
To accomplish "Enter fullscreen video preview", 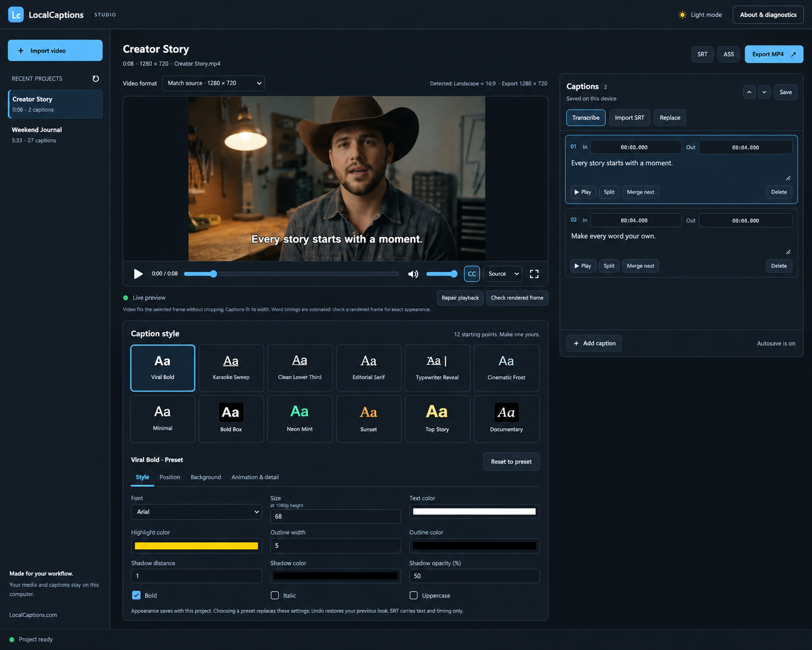I will pyautogui.click(x=534, y=273).
